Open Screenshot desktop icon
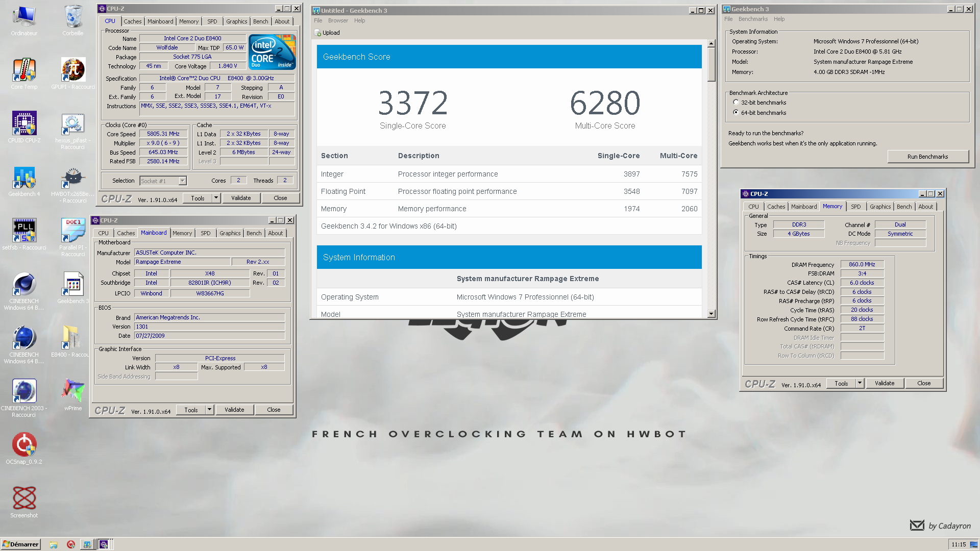The width and height of the screenshot is (980, 551). (x=24, y=503)
